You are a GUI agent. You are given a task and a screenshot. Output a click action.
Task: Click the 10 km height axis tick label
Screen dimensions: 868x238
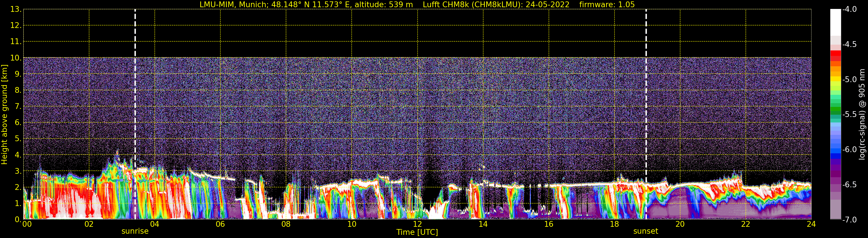(16, 58)
